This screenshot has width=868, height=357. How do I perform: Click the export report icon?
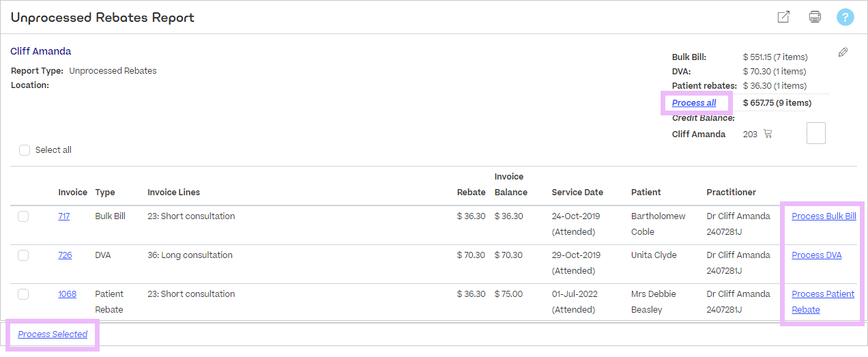tap(783, 17)
